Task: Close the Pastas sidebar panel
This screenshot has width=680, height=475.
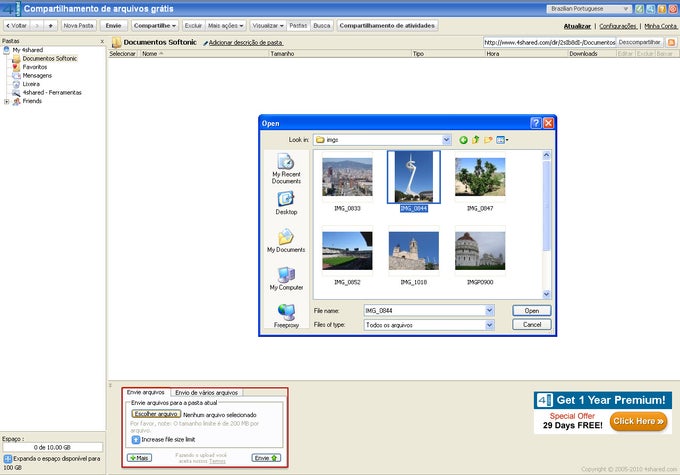Action: pyautogui.click(x=102, y=41)
